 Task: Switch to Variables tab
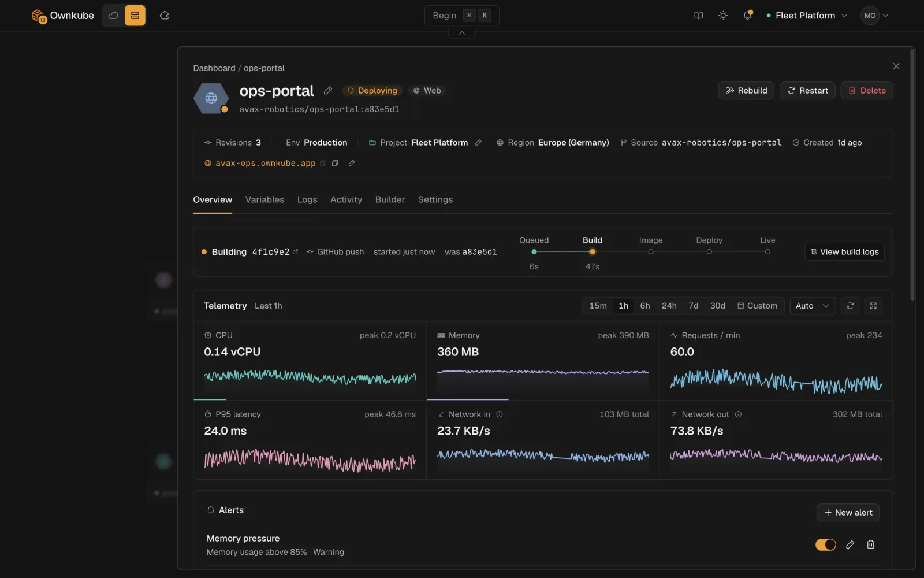[264, 199]
